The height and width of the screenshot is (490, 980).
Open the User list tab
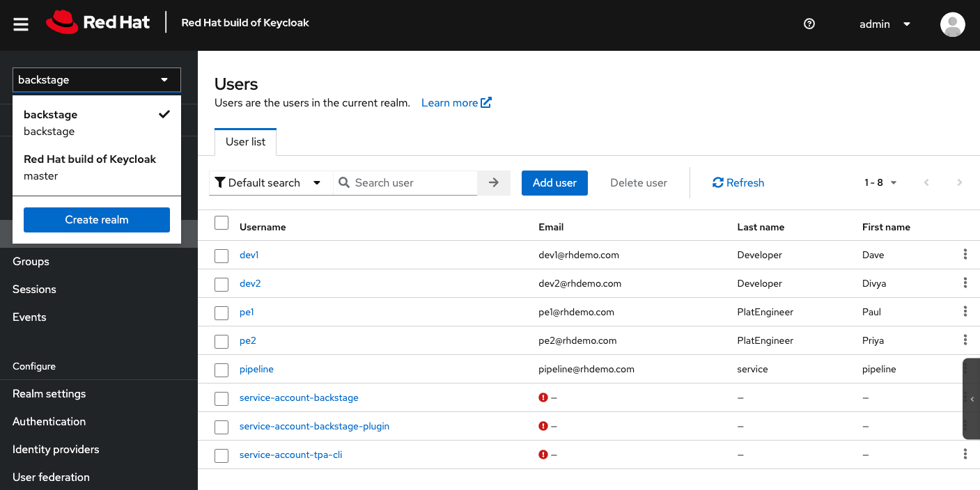pyautogui.click(x=245, y=141)
